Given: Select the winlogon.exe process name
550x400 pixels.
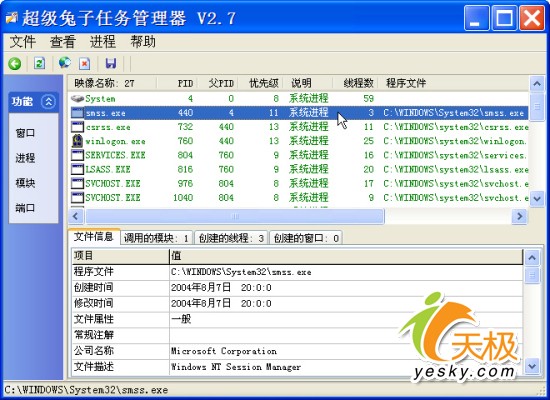Looking at the screenshot, I should [x=115, y=141].
